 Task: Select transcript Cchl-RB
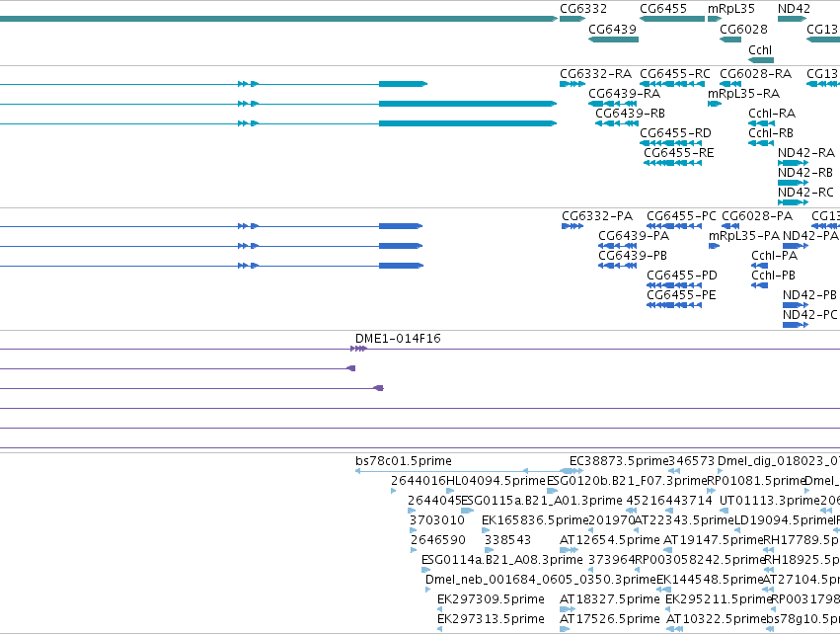770,133
